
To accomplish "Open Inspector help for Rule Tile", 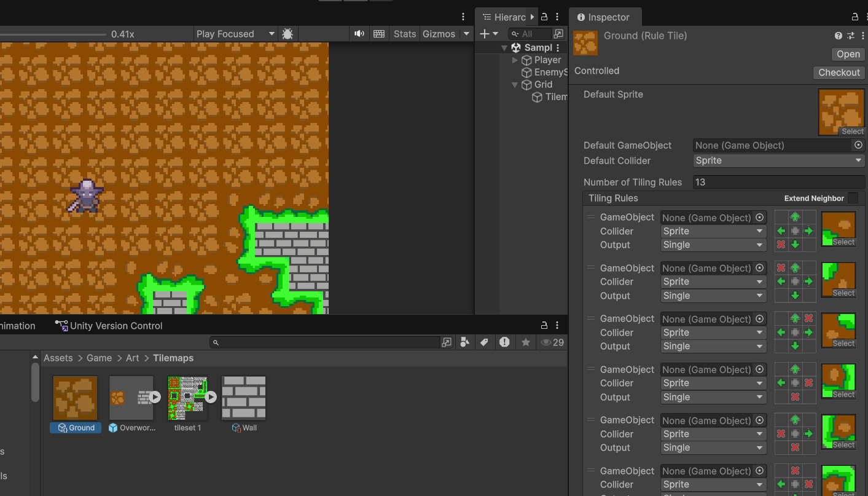I will pos(839,36).
